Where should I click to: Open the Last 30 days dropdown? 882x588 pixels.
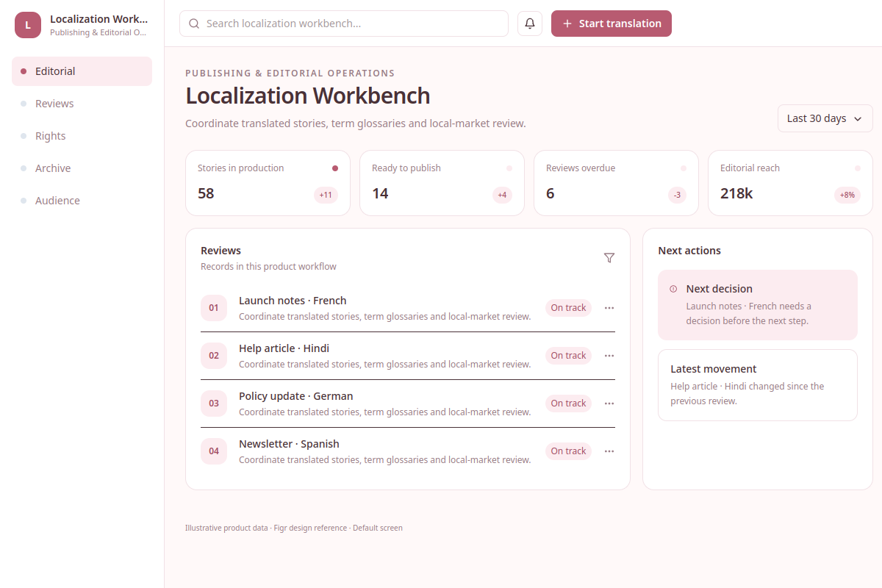(x=825, y=118)
